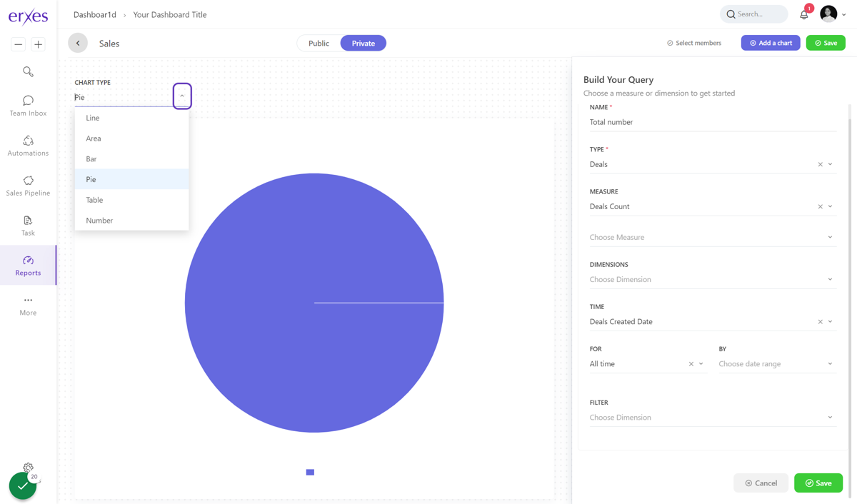Viewport: 857px width, 504px height.
Task: Open the user avatar menu
Action: click(x=828, y=14)
